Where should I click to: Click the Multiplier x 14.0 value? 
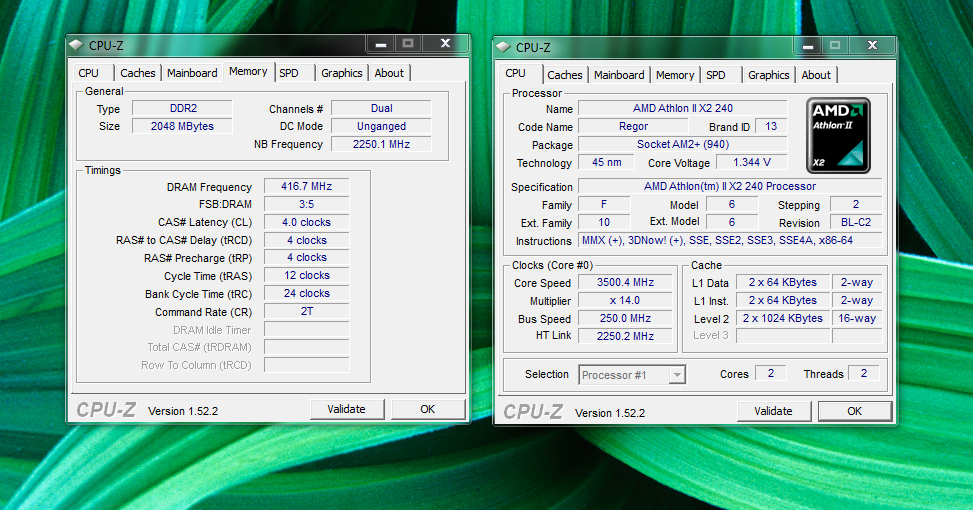626,300
